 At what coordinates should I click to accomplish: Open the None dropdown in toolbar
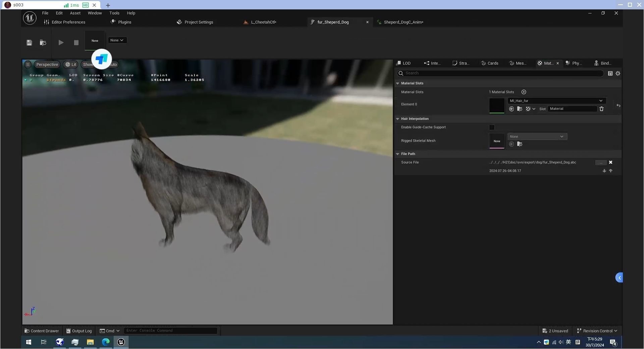click(x=117, y=40)
